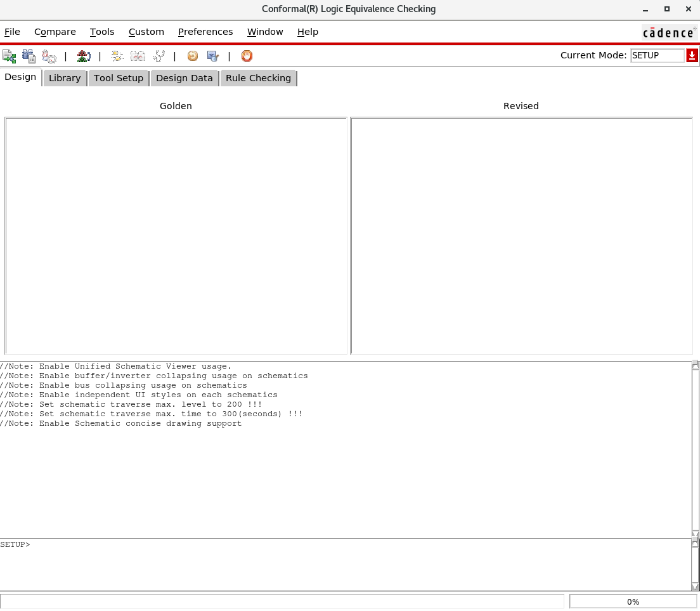This screenshot has height=611, width=700.
Task: Click the 'Enable bus collapsing usage' note
Action: (x=123, y=385)
